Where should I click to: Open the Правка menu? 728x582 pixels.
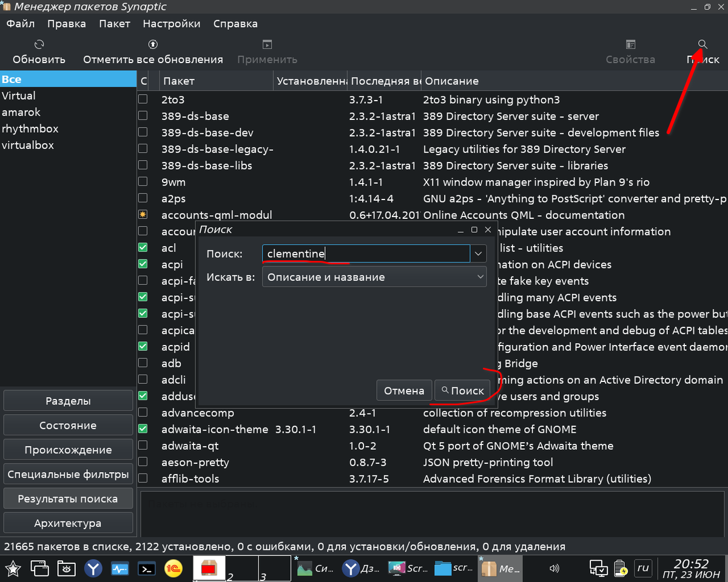point(67,24)
